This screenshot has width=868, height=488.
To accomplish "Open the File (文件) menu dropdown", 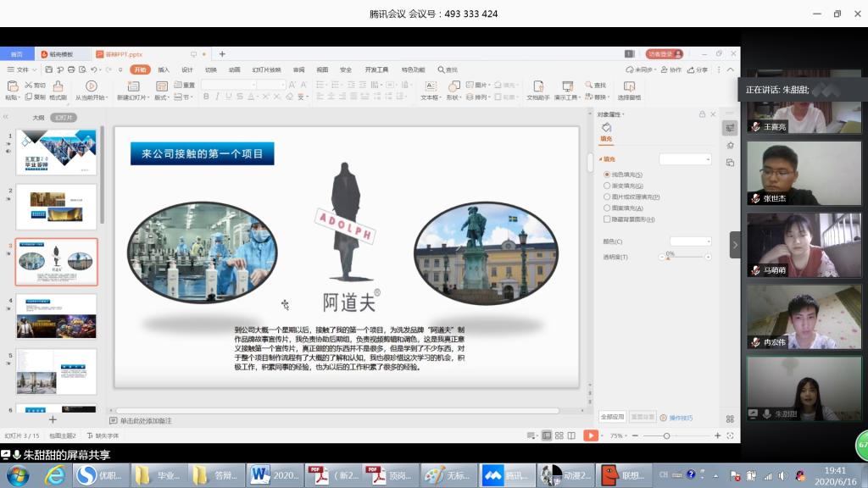I will click(x=22, y=69).
